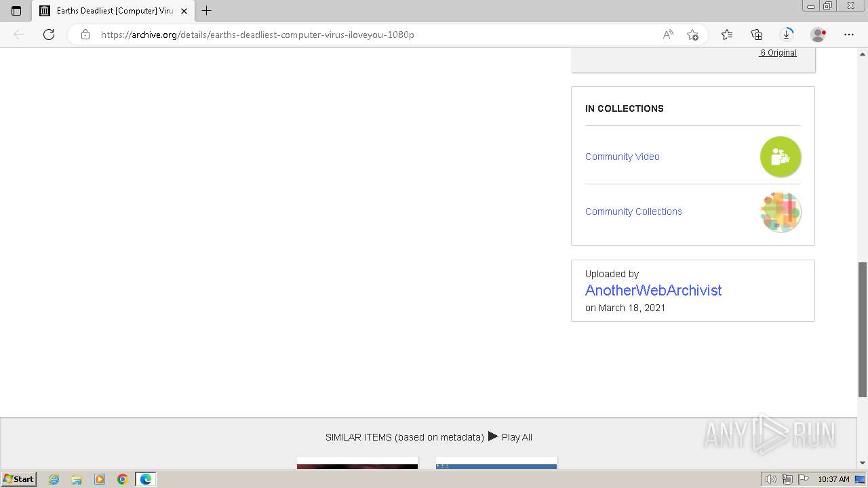Open Read aloud from the address bar
The height and width of the screenshot is (488, 868).
pyautogui.click(x=668, y=35)
